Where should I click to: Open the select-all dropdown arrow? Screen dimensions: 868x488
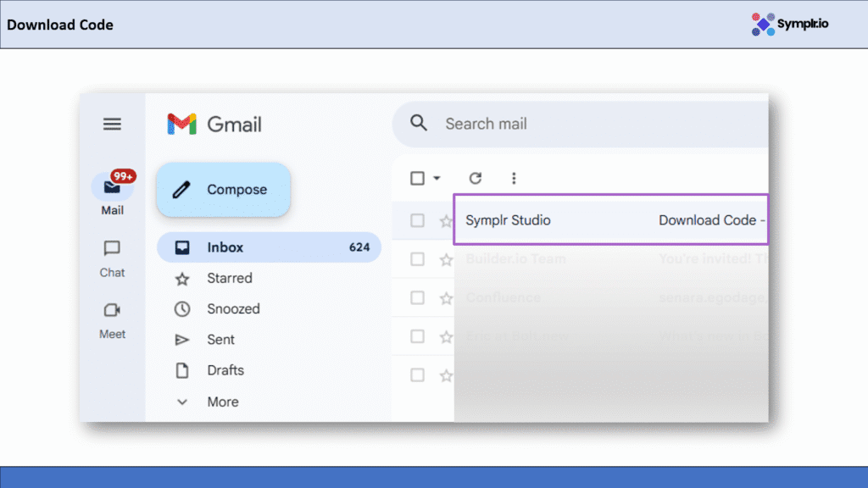click(x=437, y=178)
